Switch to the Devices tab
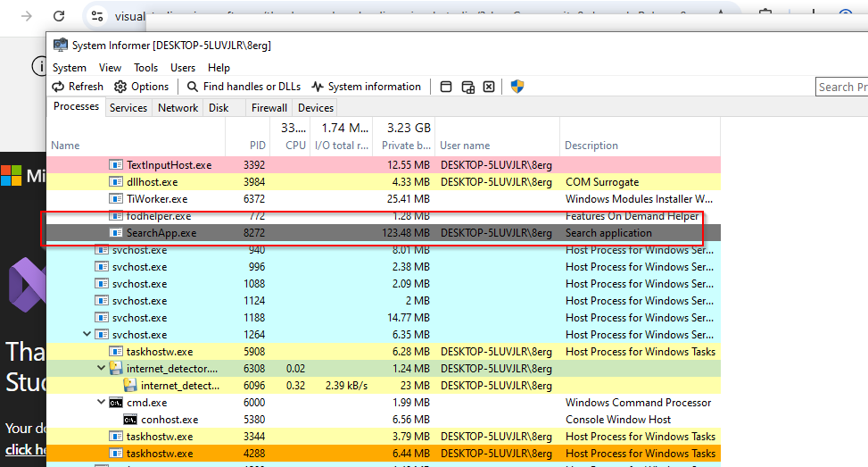The height and width of the screenshot is (467, 868). click(316, 107)
